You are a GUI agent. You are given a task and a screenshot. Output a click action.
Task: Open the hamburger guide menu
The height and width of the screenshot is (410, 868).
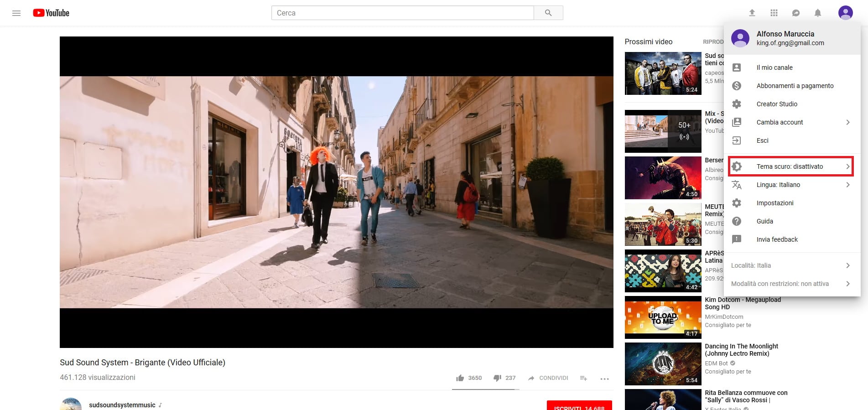pyautogui.click(x=16, y=13)
